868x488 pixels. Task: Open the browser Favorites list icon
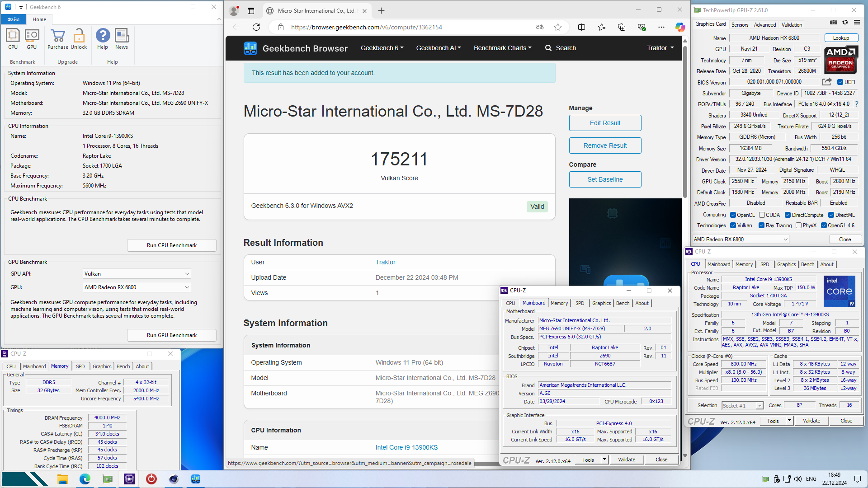pos(602,27)
